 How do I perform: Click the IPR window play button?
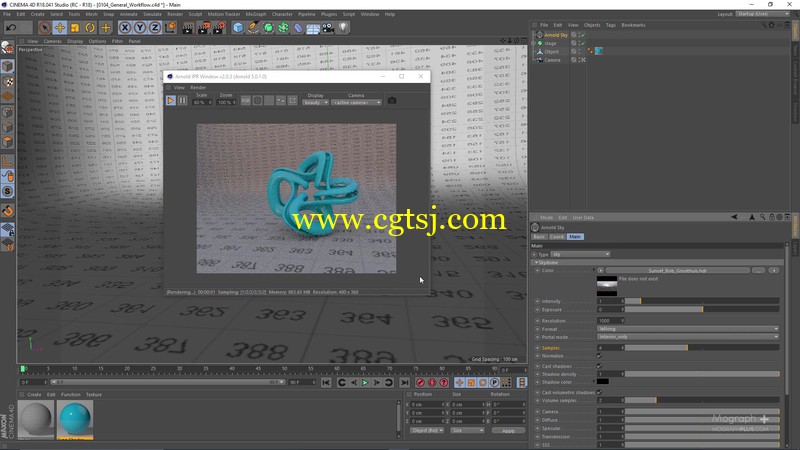(170, 101)
